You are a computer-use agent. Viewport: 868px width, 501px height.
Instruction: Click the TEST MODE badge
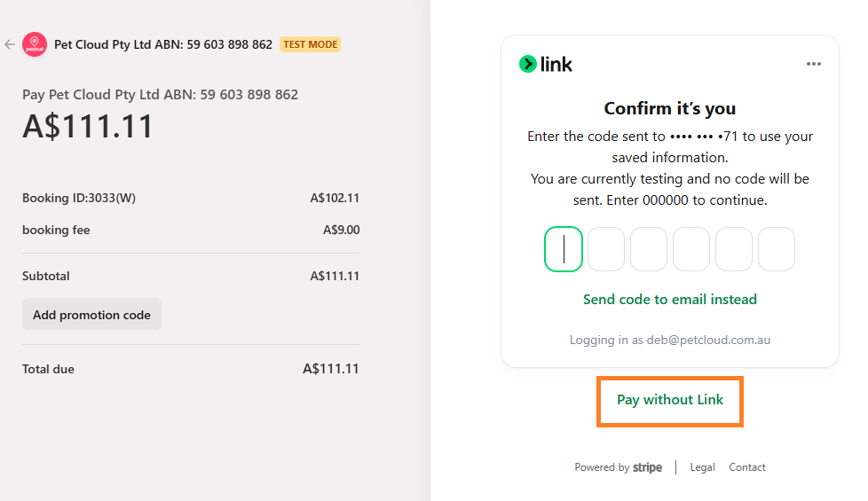310,44
